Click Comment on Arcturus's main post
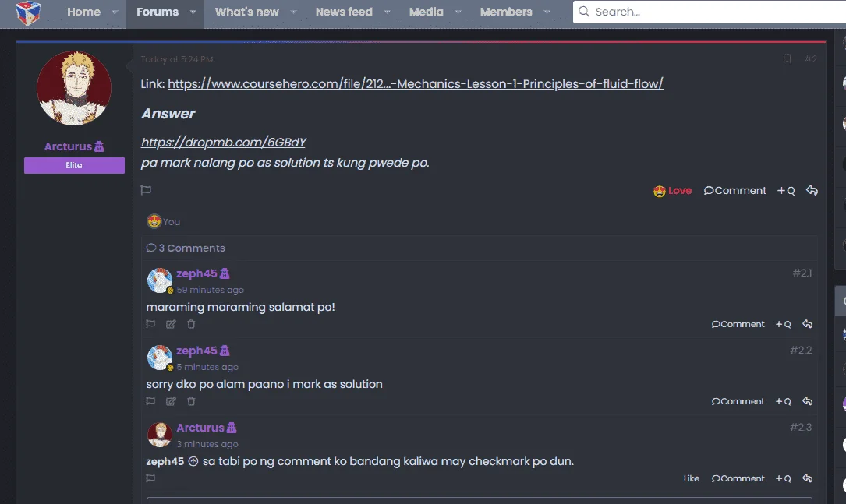 [734, 190]
